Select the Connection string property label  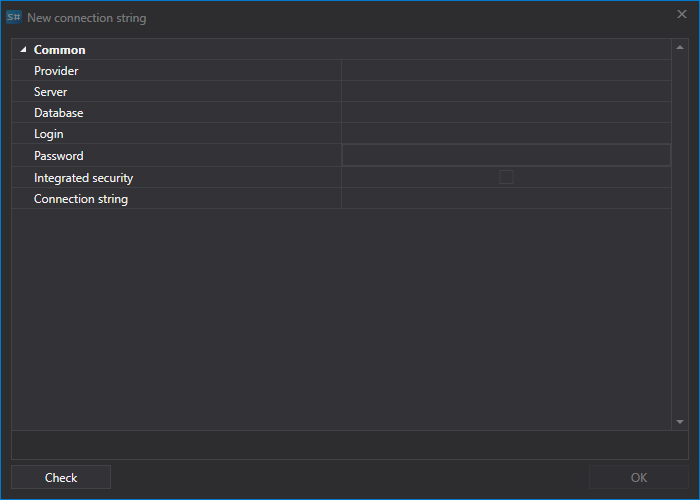pyautogui.click(x=81, y=199)
